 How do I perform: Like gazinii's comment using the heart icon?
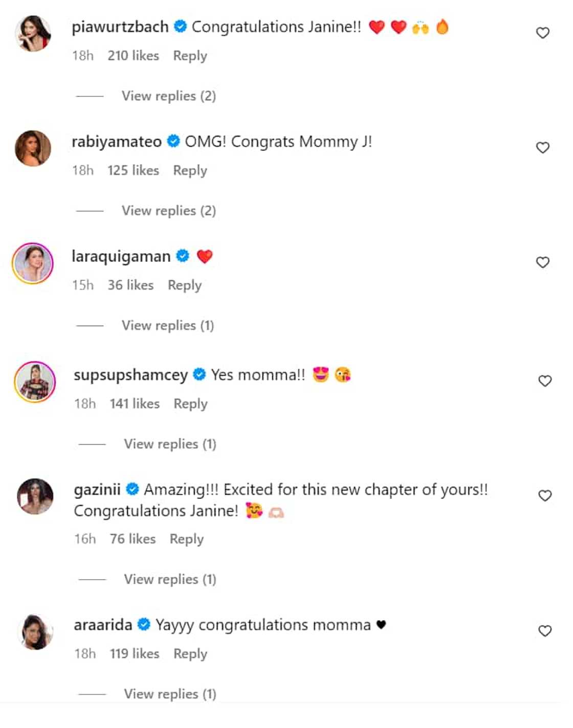click(545, 496)
